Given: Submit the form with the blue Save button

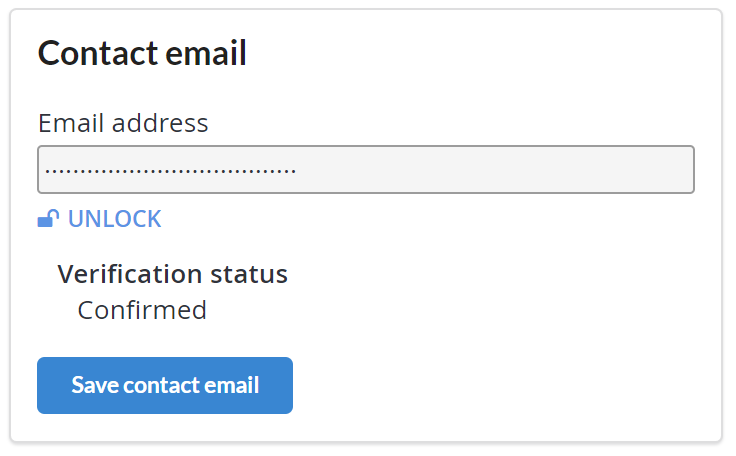Looking at the screenshot, I should pos(165,385).
